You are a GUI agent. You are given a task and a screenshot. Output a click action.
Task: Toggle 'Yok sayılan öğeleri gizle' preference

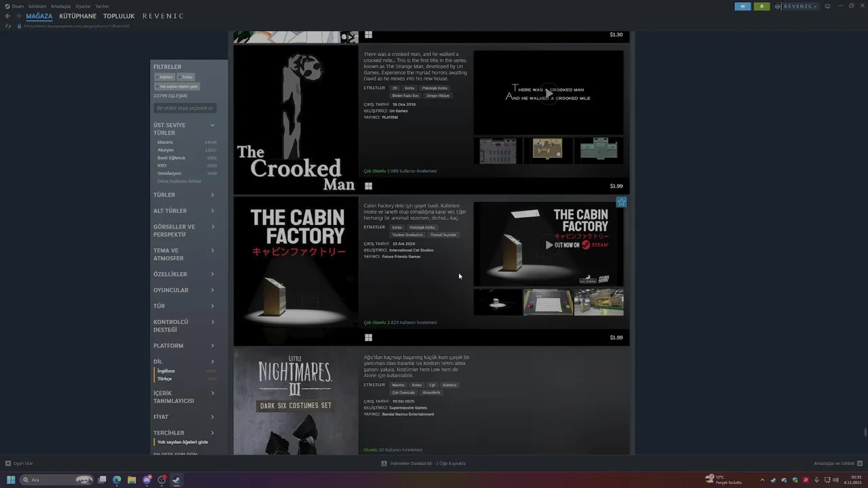[x=182, y=442]
